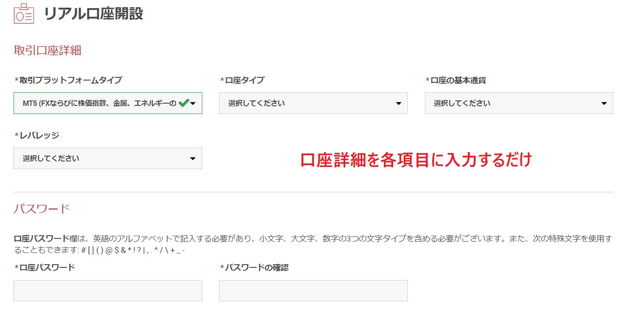
Task: Click the パスワード section heading
Action: (42, 209)
